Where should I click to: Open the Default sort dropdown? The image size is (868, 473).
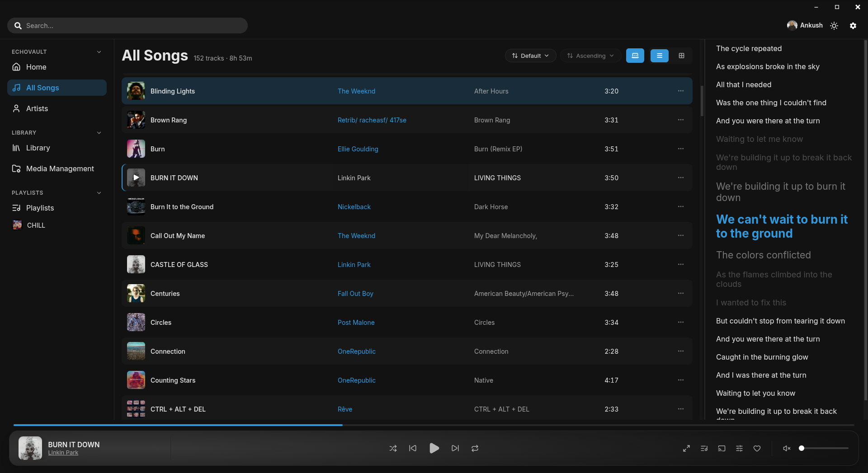click(x=530, y=56)
